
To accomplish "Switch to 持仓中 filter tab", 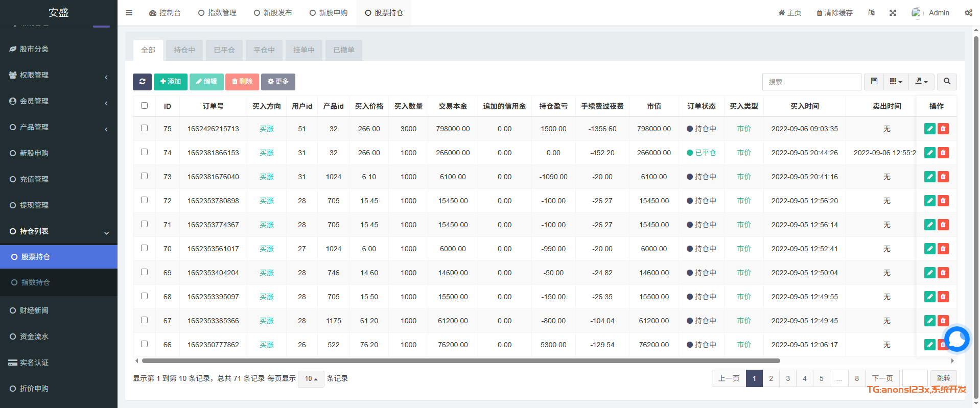I will (184, 50).
